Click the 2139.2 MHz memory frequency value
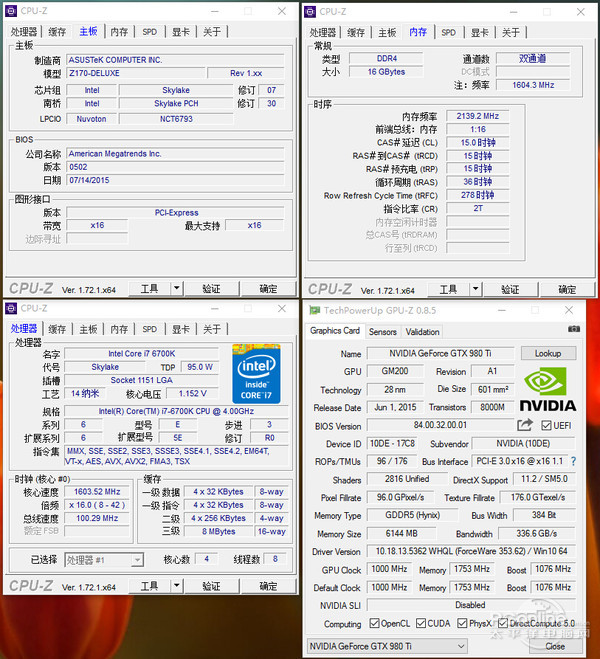This screenshot has height=659, width=600. tap(478, 116)
